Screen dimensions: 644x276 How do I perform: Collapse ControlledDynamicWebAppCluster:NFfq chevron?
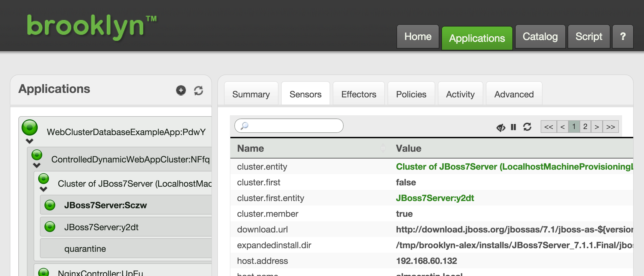click(37, 165)
